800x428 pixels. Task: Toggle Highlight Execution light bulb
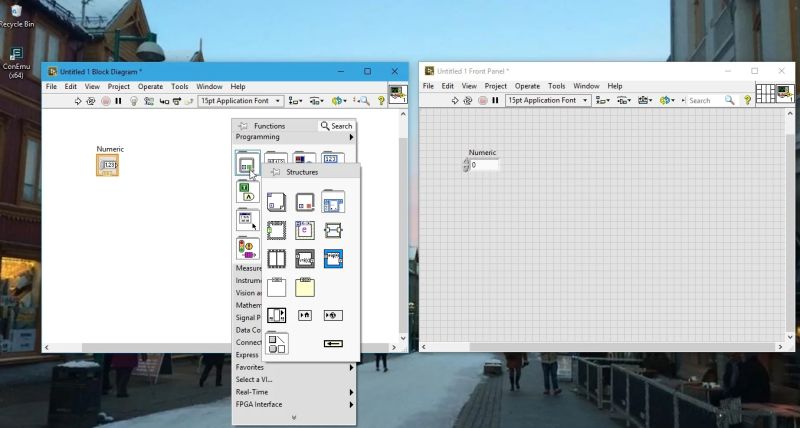[134, 101]
